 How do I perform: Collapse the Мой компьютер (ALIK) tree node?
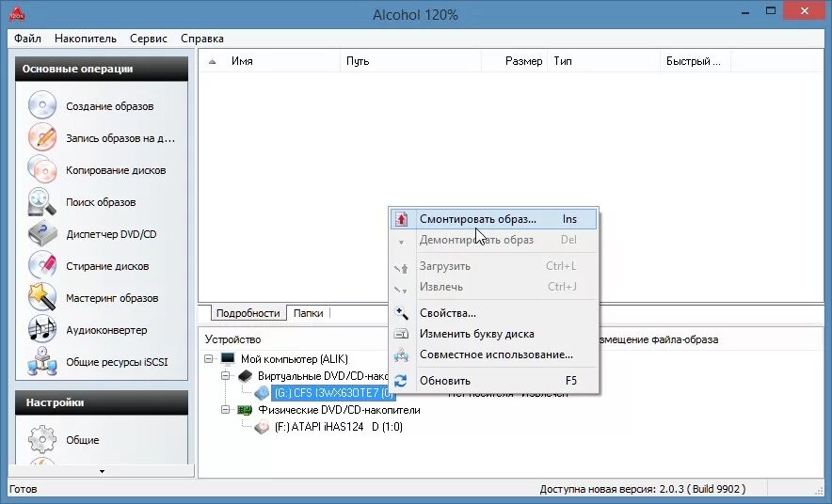coord(209,359)
